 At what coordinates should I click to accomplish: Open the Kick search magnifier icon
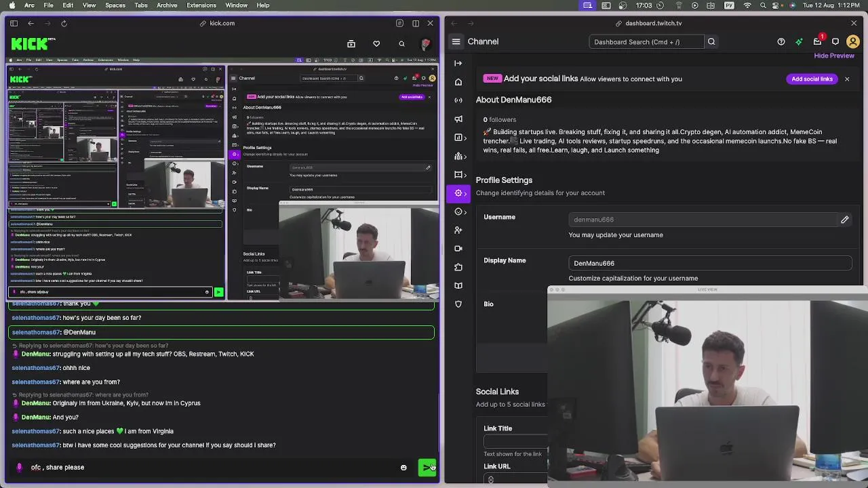401,44
